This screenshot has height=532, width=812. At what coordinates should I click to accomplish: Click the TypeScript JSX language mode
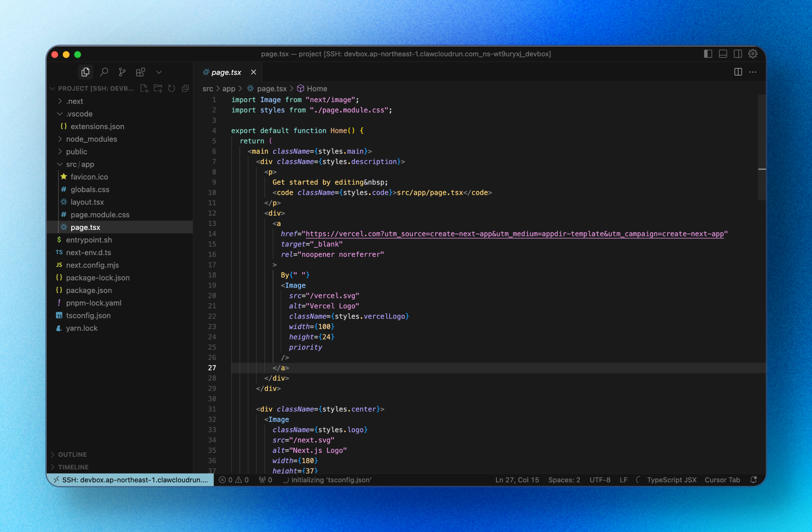671,480
